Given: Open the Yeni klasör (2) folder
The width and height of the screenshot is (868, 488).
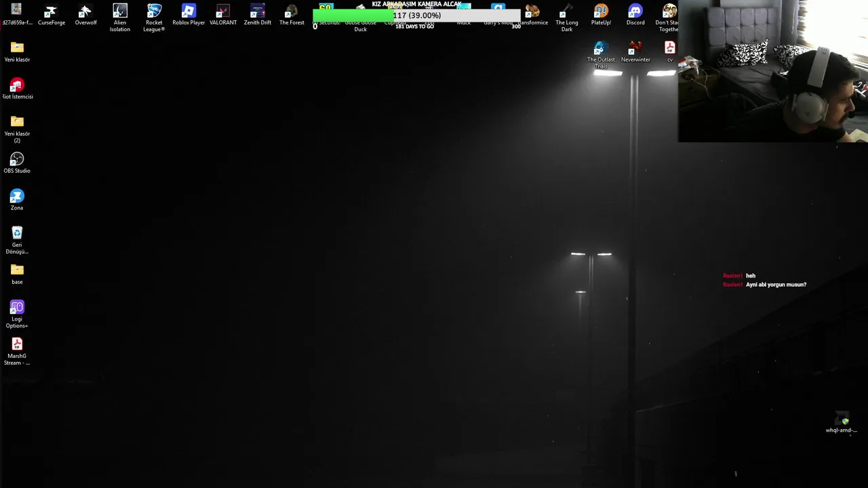Looking at the screenshot, I should coord(17,129).
